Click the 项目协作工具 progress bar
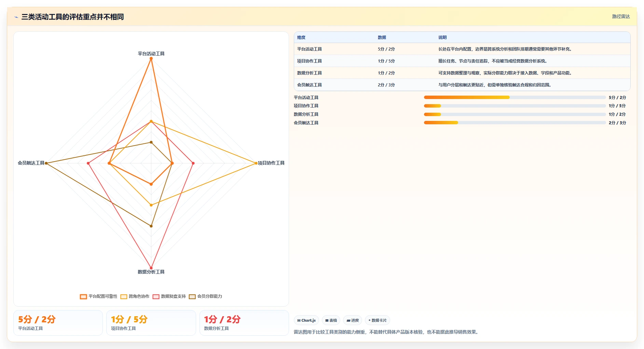644x349 pixels. [515, 106]
